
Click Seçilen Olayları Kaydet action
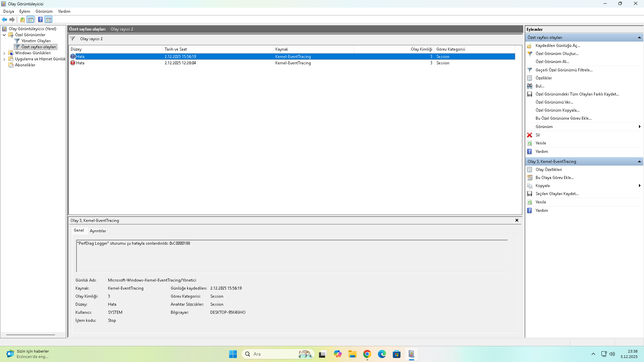click(557, 194)
